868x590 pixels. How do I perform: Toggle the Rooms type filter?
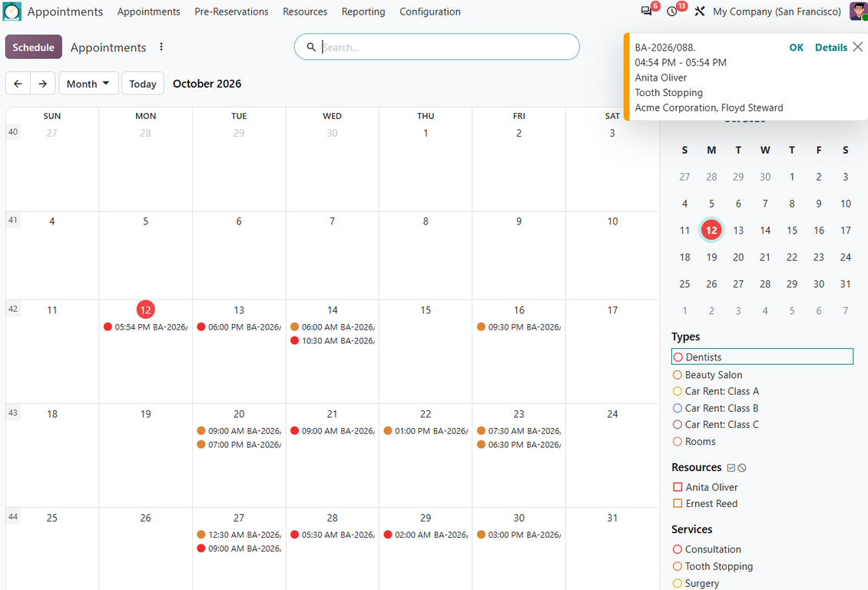click(694, 442)
